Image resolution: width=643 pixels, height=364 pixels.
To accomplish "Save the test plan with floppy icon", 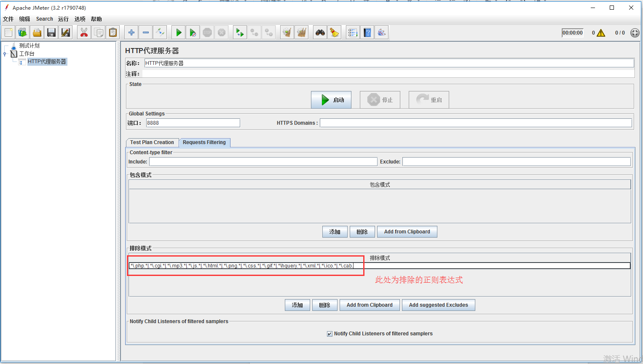I will click(51, 32).
